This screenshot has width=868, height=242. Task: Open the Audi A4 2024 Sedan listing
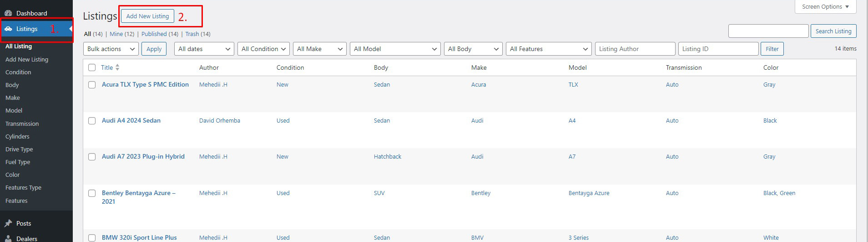pyautogui.click(x=131, y=120)
